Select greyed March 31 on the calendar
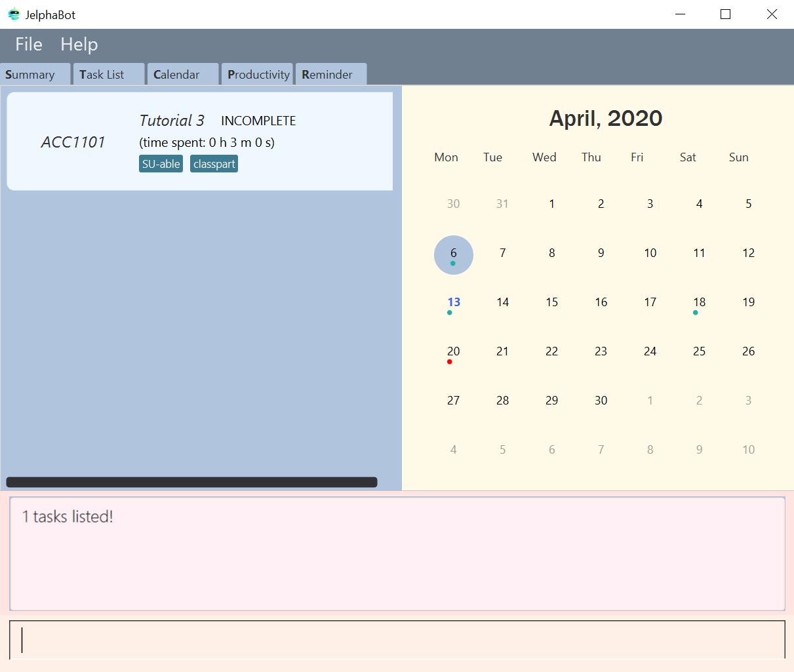The height and width of the screenshot is (672, 794). click(502, 204)
